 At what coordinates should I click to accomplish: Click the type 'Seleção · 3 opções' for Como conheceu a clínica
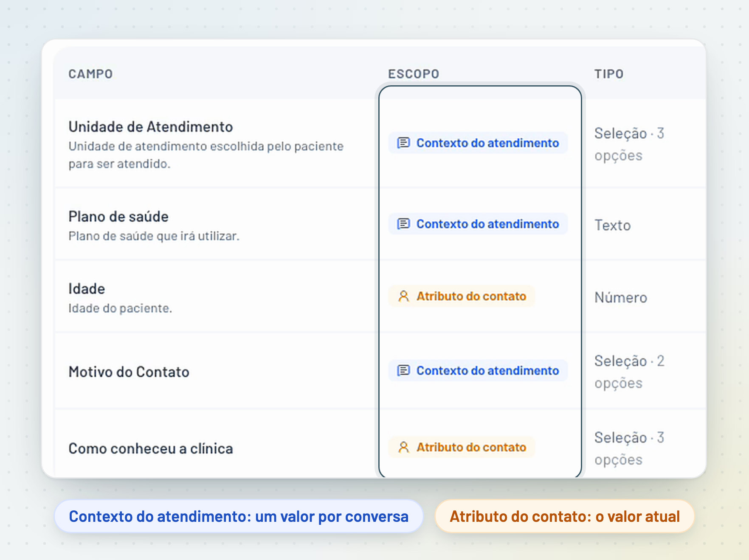(629, 448)
